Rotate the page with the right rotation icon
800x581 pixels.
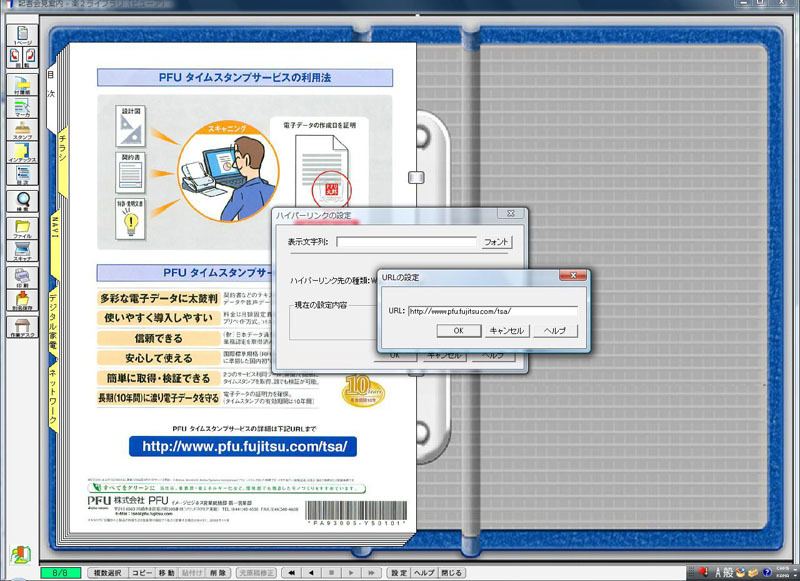(x=30, y=57)
